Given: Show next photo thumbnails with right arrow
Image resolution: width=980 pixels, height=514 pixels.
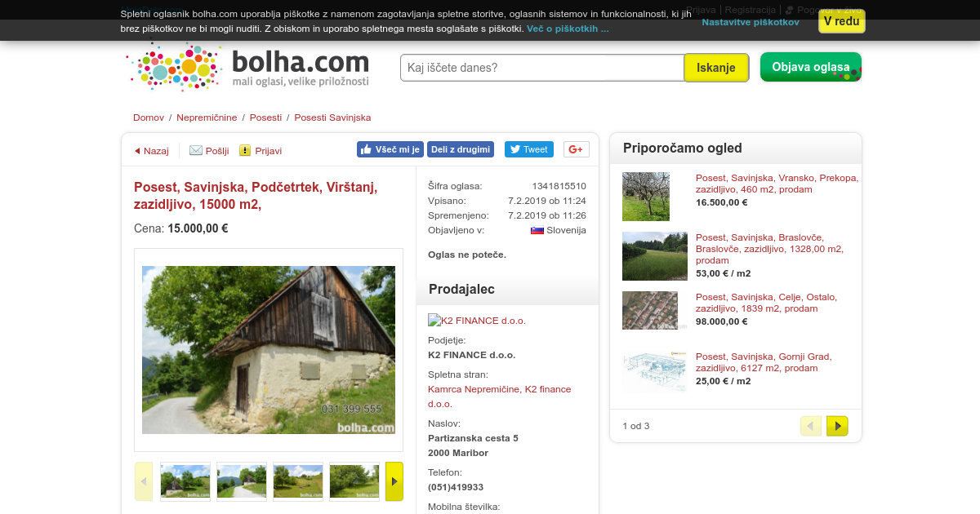Looking at the screenshot, I should 394,481.
